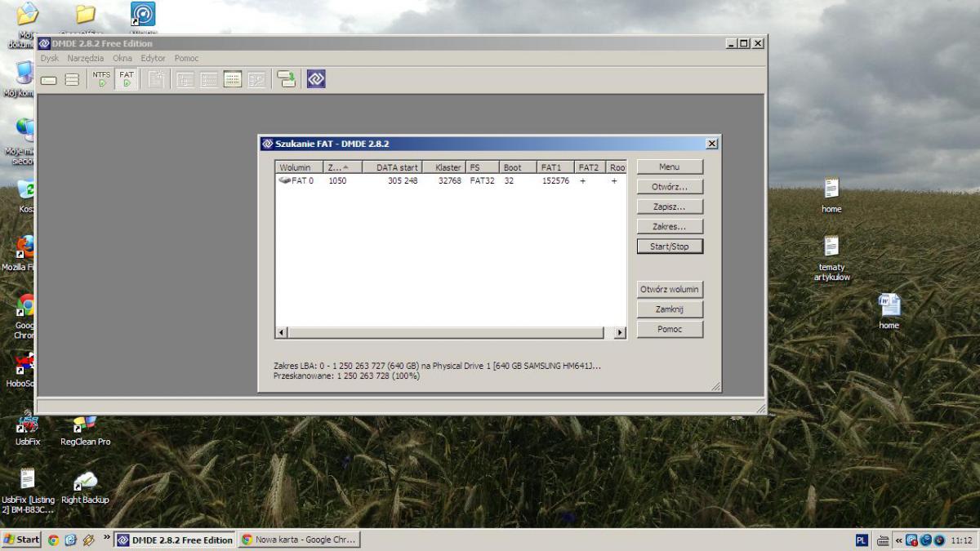This screenshot has width=980, height=551.
Task: Click the horizontal scrollbar right arrow
Action: click(x=620, y=332)
